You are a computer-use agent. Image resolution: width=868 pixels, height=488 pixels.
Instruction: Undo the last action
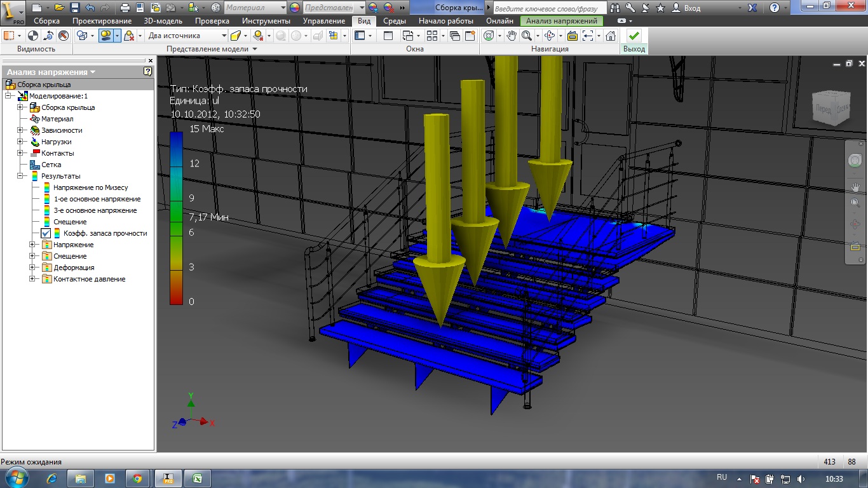pos(90,8)
